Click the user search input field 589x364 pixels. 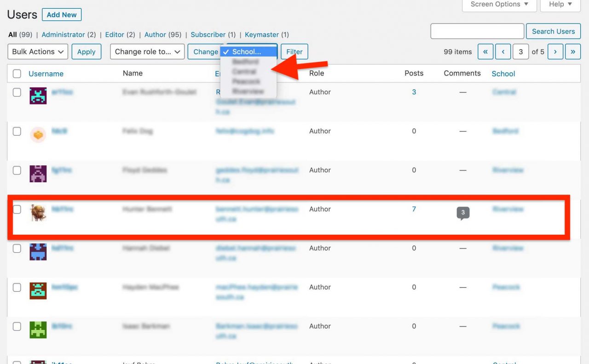coord(477,31)
